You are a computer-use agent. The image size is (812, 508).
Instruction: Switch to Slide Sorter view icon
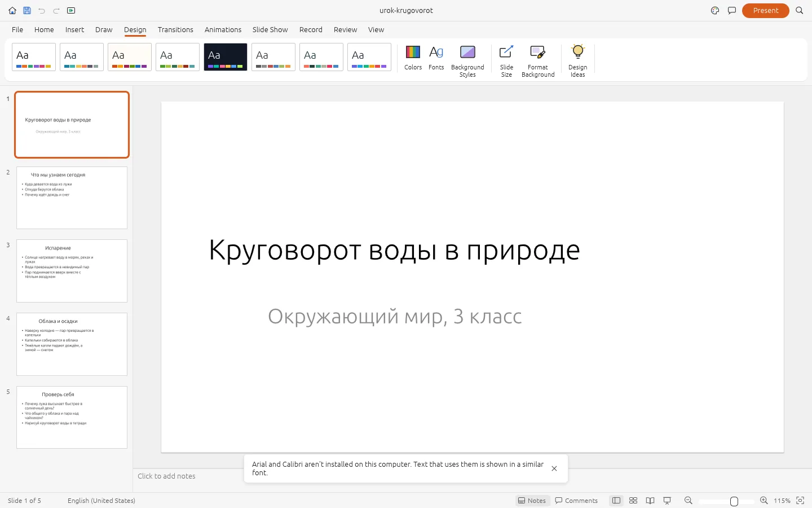click(633, 501)
